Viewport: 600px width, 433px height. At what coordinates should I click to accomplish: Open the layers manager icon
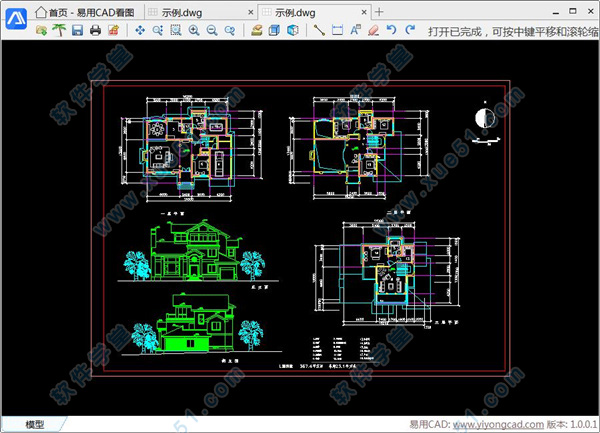257,31
